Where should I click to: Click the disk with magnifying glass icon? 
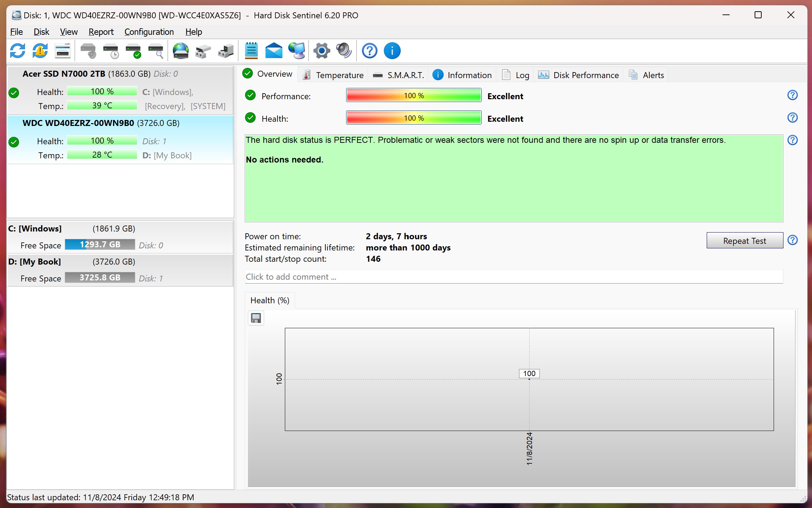click(x=156, y=51)
